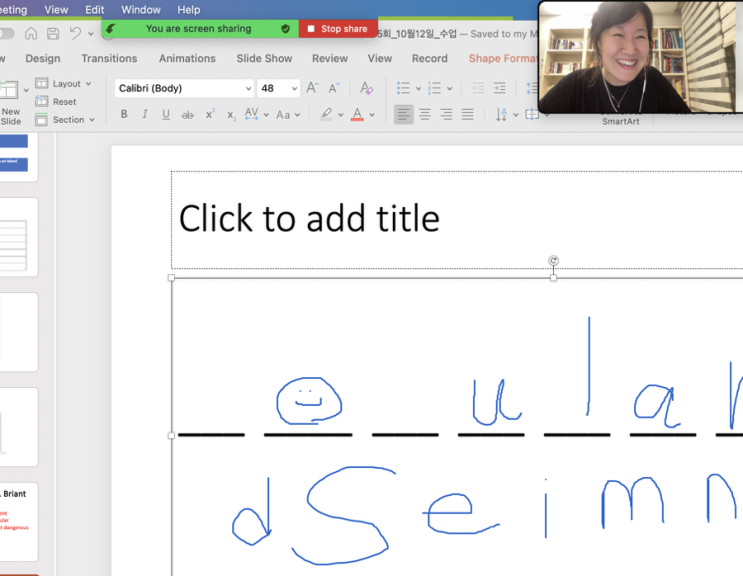This screenshot has height=576, width=743.
Task: Open the View menu in menu bar
Action: (x=56, y=9)
